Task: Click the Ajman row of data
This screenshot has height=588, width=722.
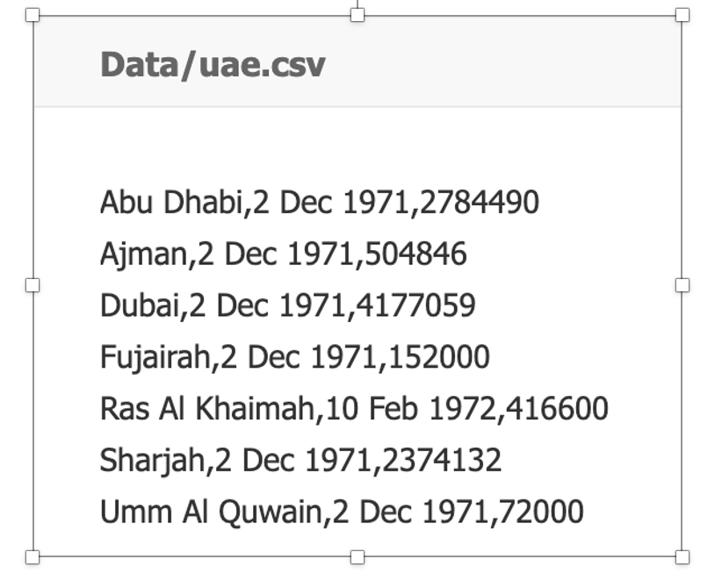Action: (x=283, y=255)
